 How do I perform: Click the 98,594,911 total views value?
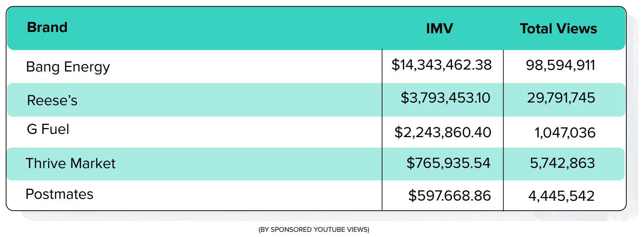(561, 65)
